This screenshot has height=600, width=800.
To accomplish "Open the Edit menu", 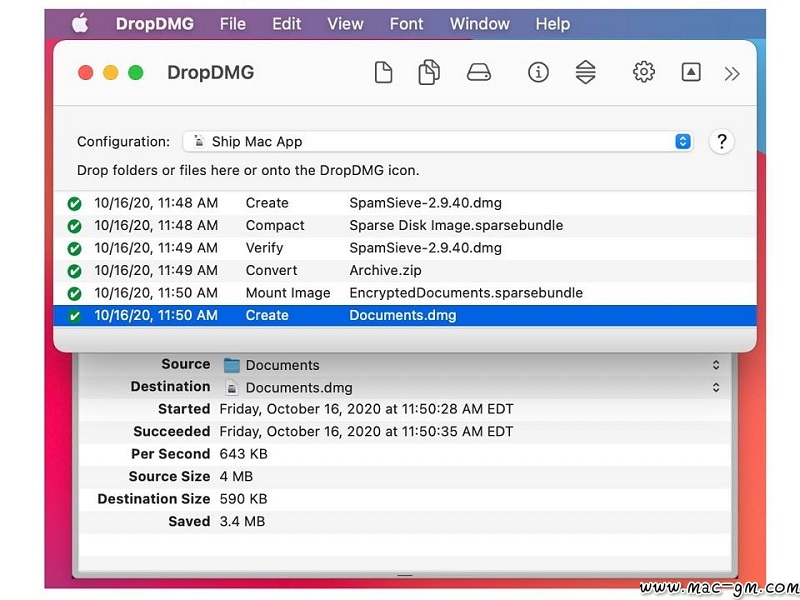I will point(286,23).
